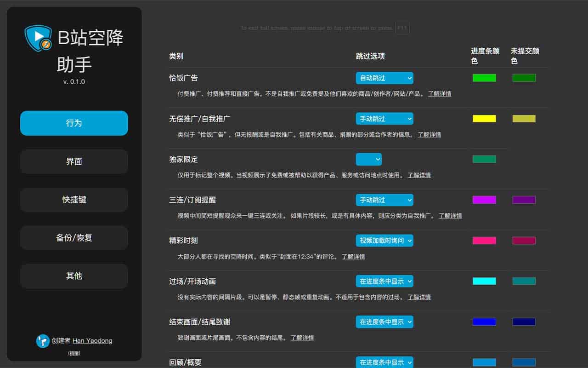588x368 pixels.
Task: Open the Han Yaodong creator link
Action: click(92, 340)
